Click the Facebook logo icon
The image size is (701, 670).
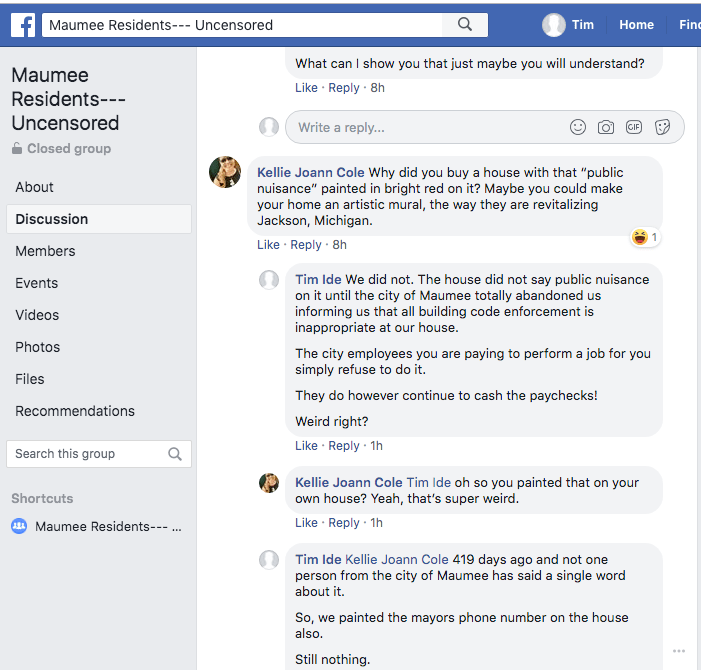[x=23, y=25]
